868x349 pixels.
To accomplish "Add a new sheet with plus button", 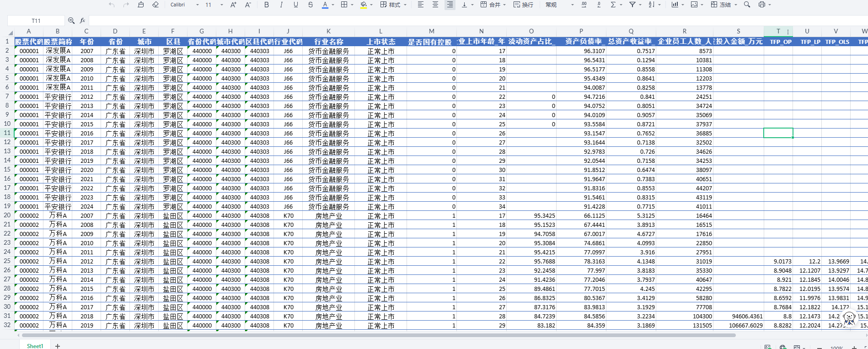I will pos(58,346).
